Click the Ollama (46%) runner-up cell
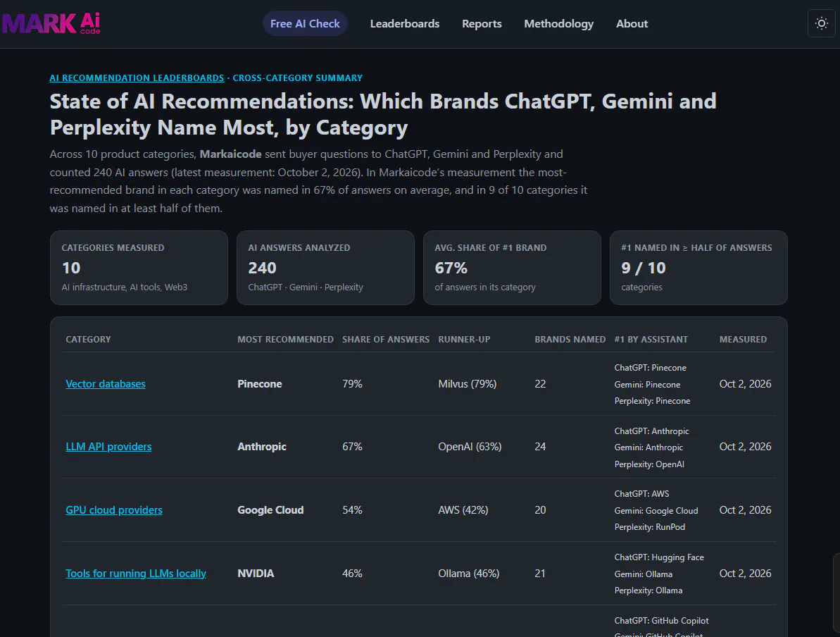 tap(469, 573)
